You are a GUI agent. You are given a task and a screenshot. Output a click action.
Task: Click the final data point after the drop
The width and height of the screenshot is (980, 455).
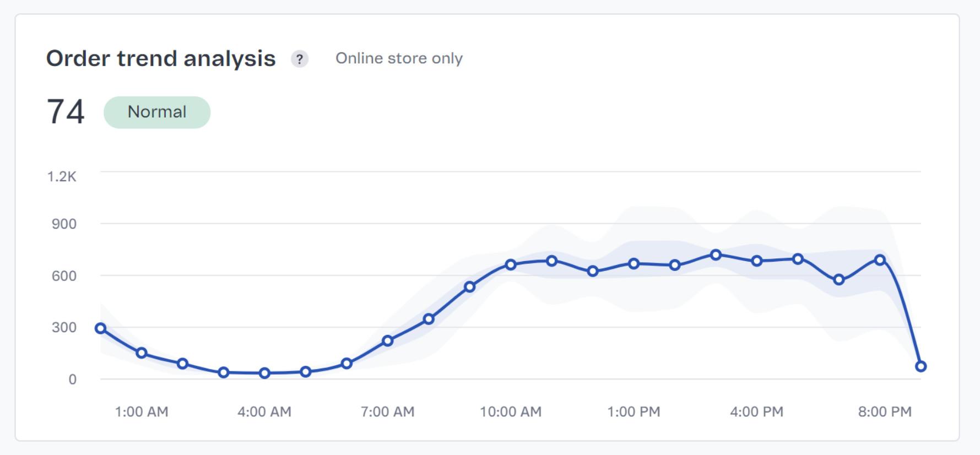[921, 366]
